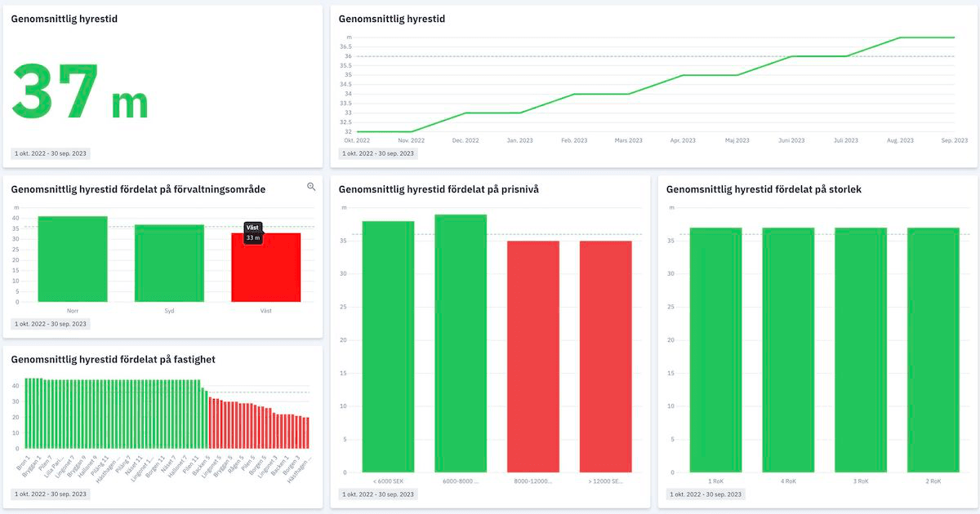Click the 'Genomsnittlig hyrestid fördelat på fastighet' title

coord(114,359)
